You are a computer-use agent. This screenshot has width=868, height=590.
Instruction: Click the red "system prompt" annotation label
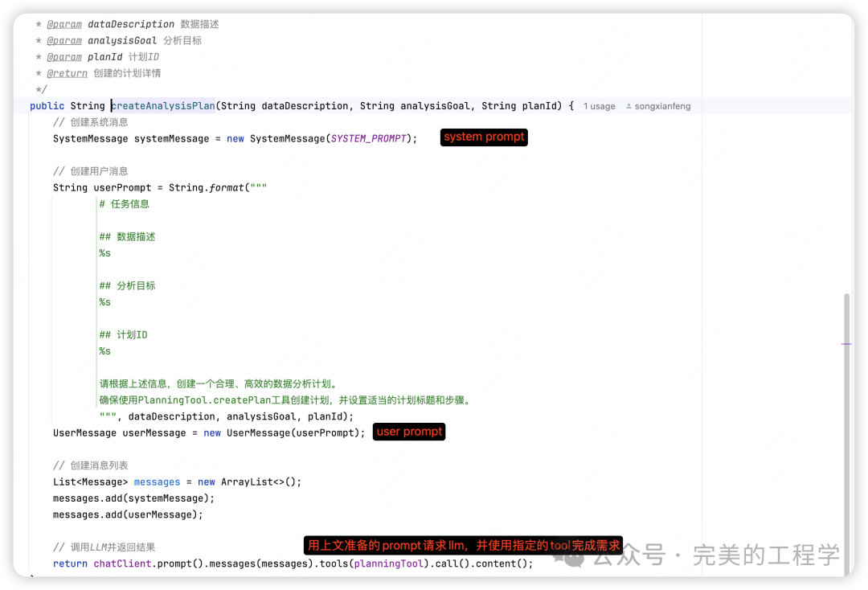(484, 137)
